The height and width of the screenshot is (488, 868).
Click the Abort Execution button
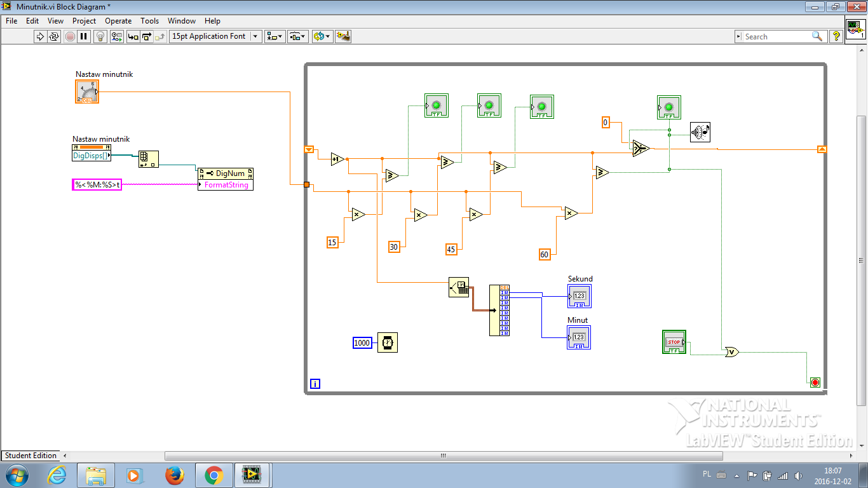point(70,36)
